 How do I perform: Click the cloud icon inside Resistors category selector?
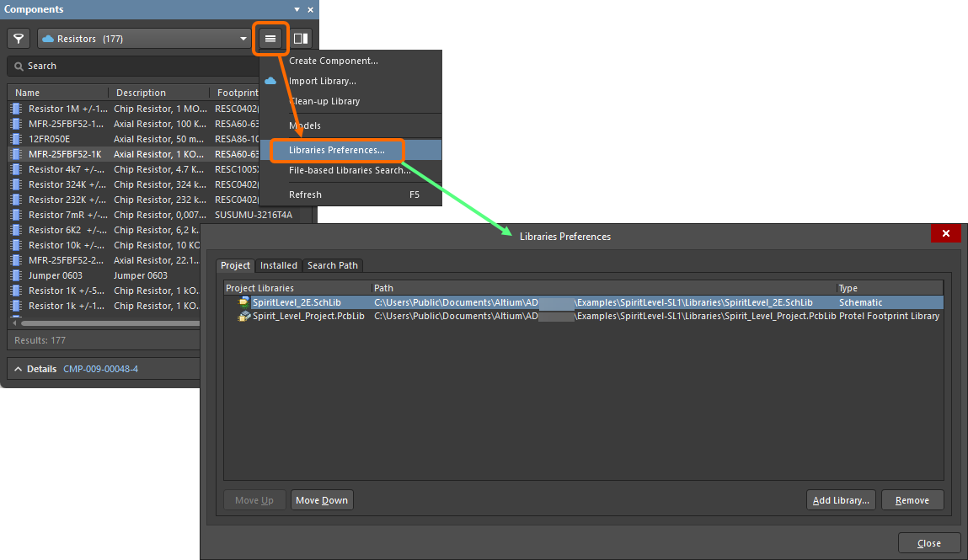pyautogui.click(x=46, y=38)
